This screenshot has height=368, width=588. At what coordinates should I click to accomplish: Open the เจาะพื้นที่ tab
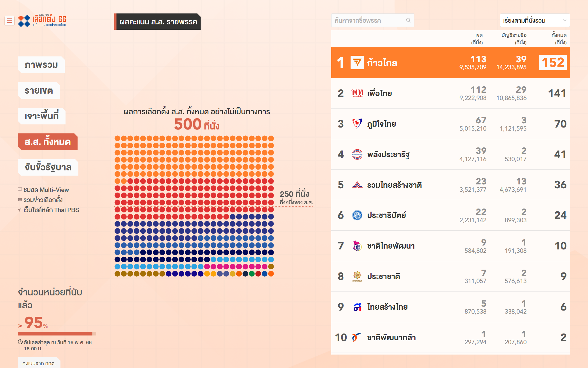coord(41,116)
